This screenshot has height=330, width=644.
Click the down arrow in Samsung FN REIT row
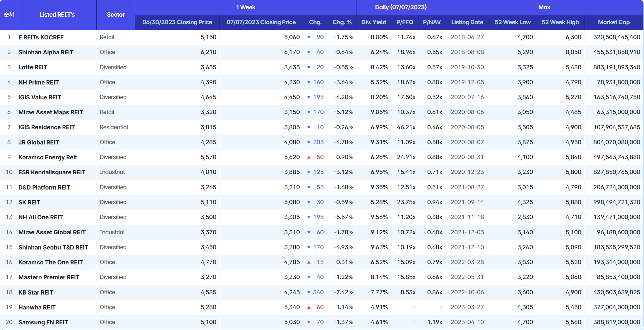point(309,322)
